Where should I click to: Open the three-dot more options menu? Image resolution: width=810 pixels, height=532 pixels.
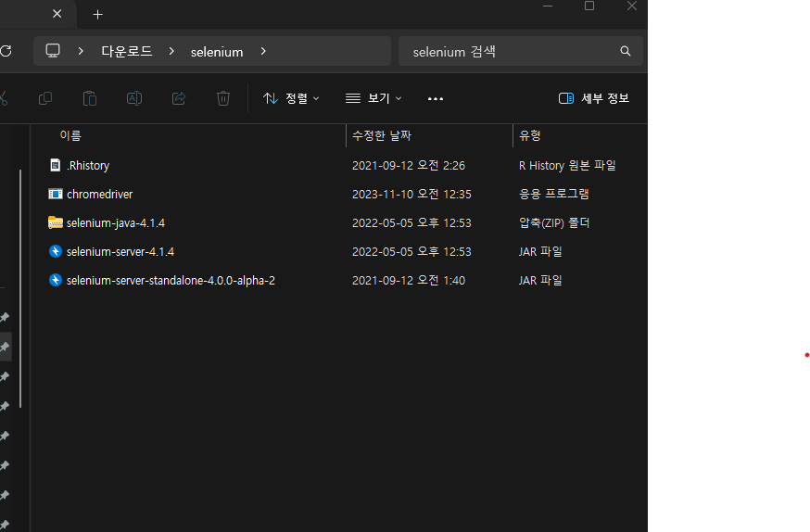[436, 98]
